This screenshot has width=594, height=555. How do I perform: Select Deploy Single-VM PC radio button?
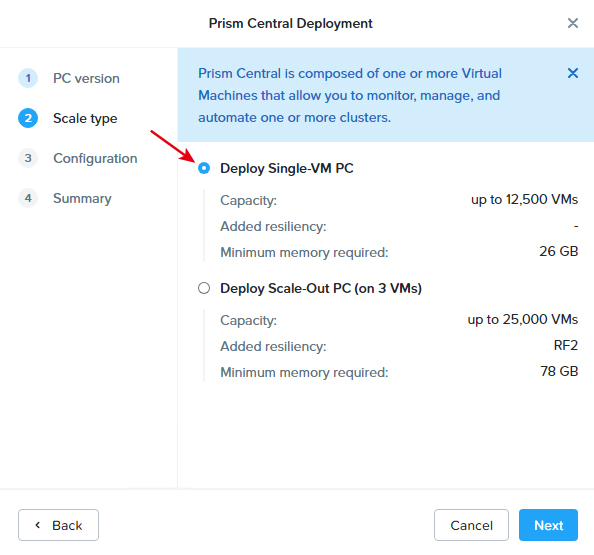204,168
